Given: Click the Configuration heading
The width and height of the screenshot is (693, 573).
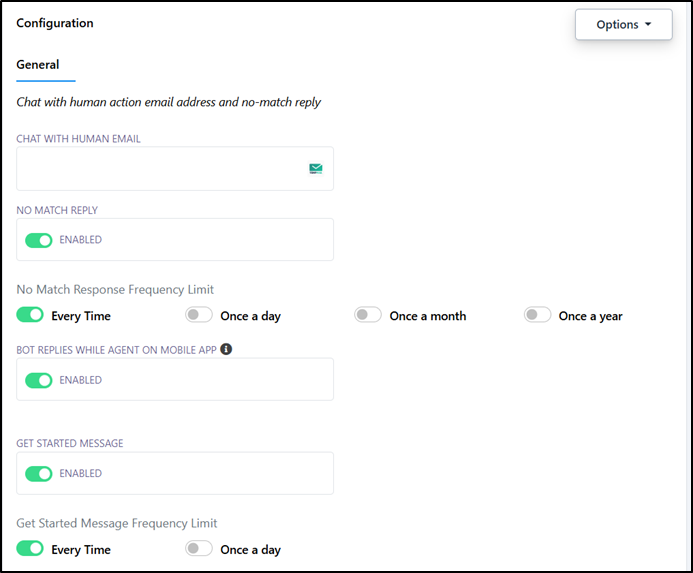Looking at the screenshot, I should [x=55, y=23].
